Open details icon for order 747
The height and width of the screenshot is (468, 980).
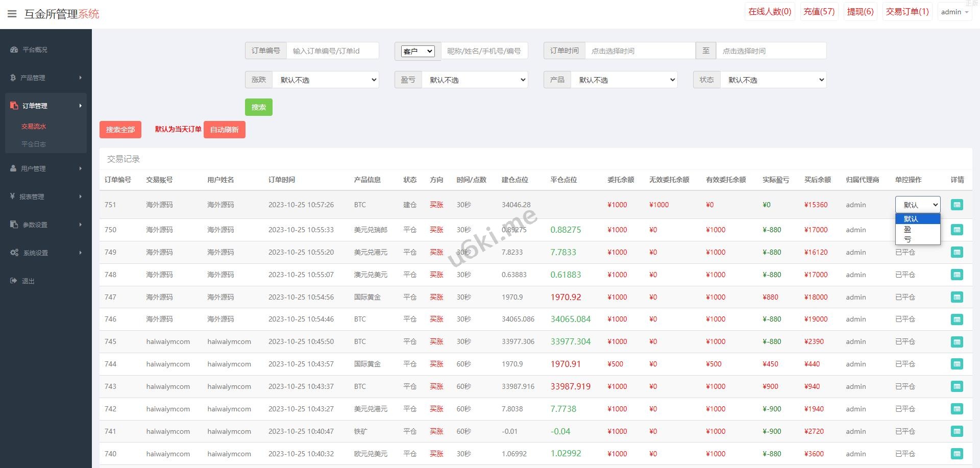(957, 297)
